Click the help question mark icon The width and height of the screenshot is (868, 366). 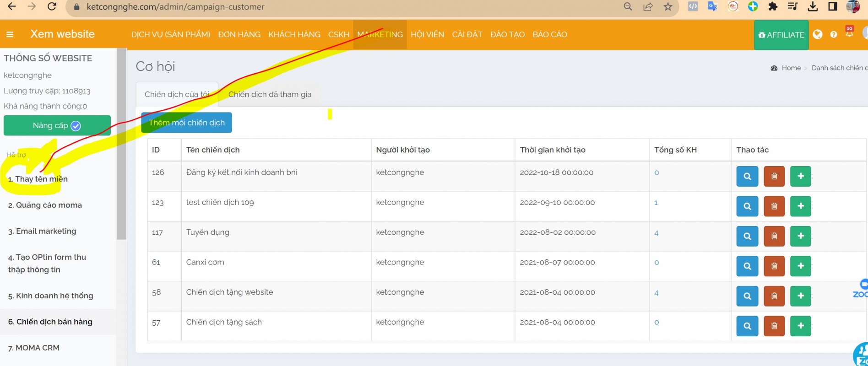(833, 35)
